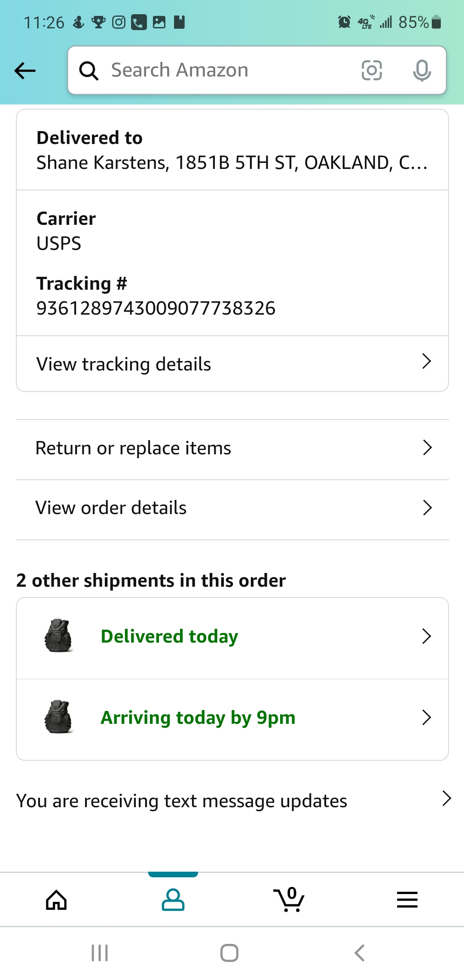Open the hamburger menu icon
This screenshot has width=464, height=980.
tap(407, 900)
